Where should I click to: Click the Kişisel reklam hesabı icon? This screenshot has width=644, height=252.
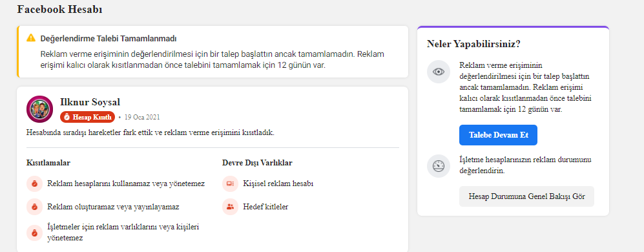click(230, 184)
